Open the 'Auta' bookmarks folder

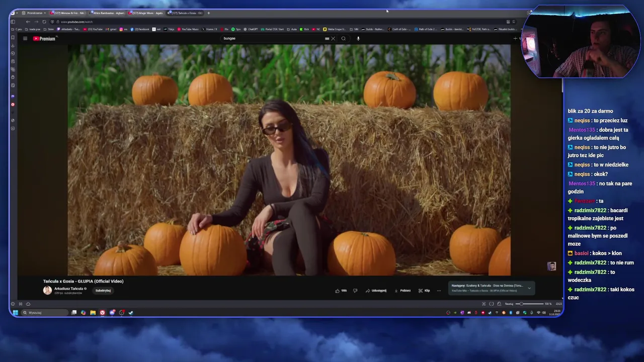point(291,29)
